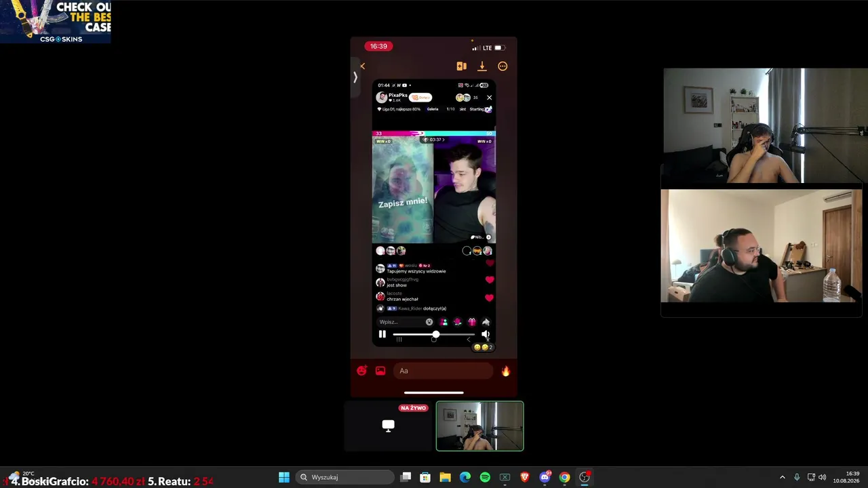Launch Microsoft Store from the taskbar
Image resolution: width=868 pixels, height=488 pixels.
(x=425, y=477)
